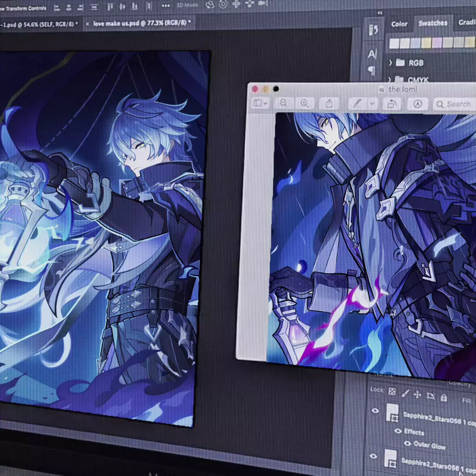This screenshot has height=476, width=476.
Task: Zoom in within the Preview window
Action: click(x=305, y=103)
